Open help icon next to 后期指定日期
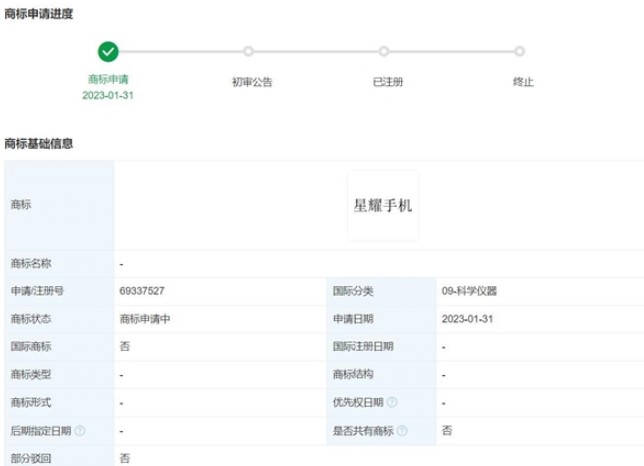 [80, 431]
